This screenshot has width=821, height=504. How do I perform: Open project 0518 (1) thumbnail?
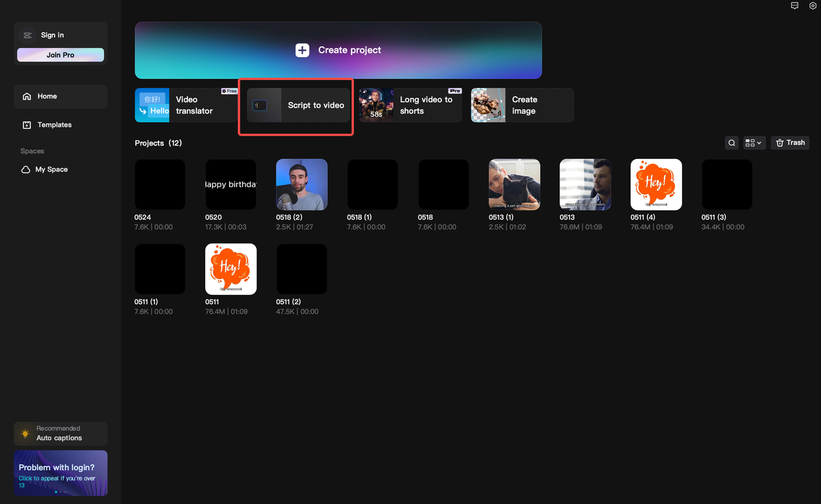point(373,185)
